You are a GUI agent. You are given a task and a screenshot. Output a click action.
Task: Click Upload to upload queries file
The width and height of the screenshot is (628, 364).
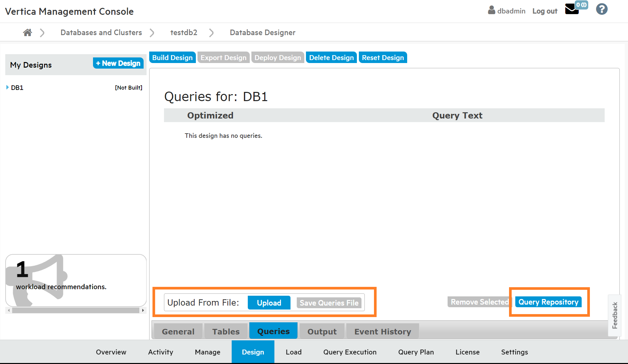pos(269,303)
